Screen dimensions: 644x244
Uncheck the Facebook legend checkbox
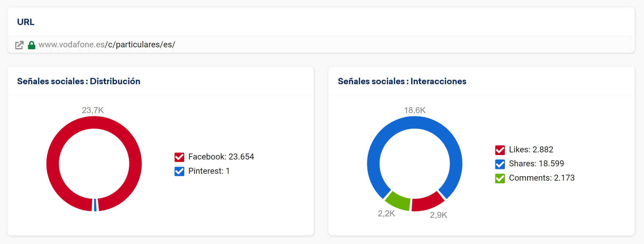click(179, 157)
